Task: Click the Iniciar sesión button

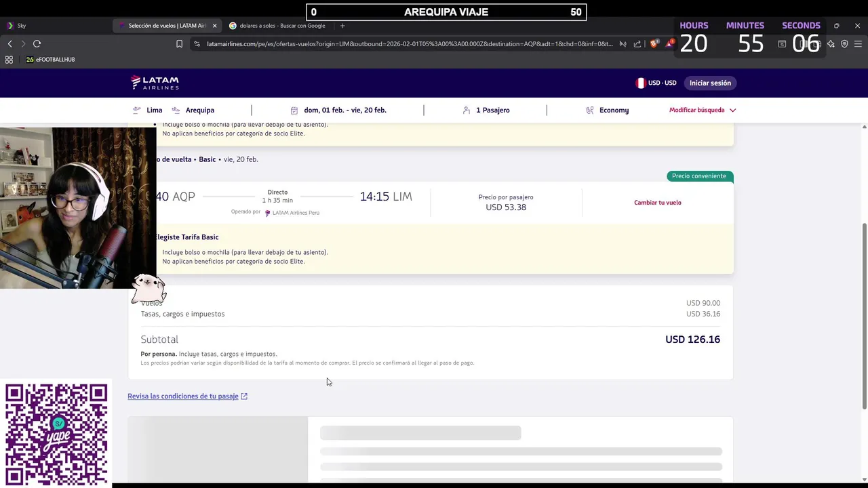Action: click(710, 83)
